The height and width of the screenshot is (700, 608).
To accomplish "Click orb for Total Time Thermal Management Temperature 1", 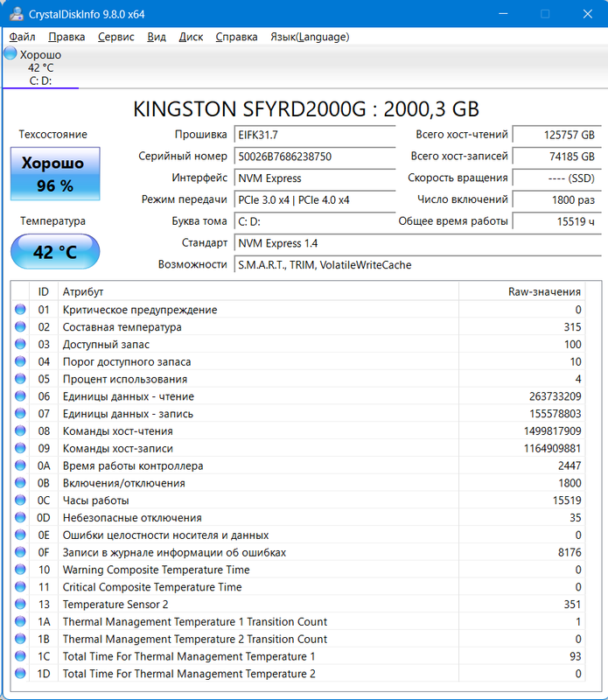I will click(x=20, y=656).
